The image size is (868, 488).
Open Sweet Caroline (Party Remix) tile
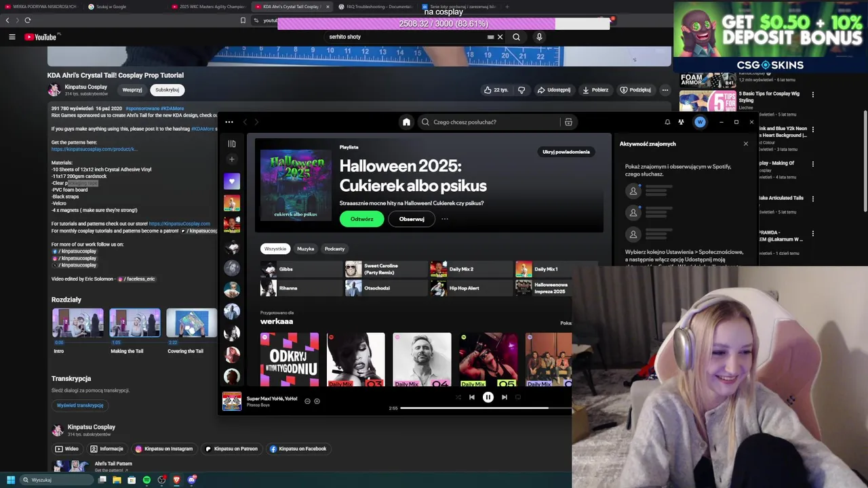point(387,269)
